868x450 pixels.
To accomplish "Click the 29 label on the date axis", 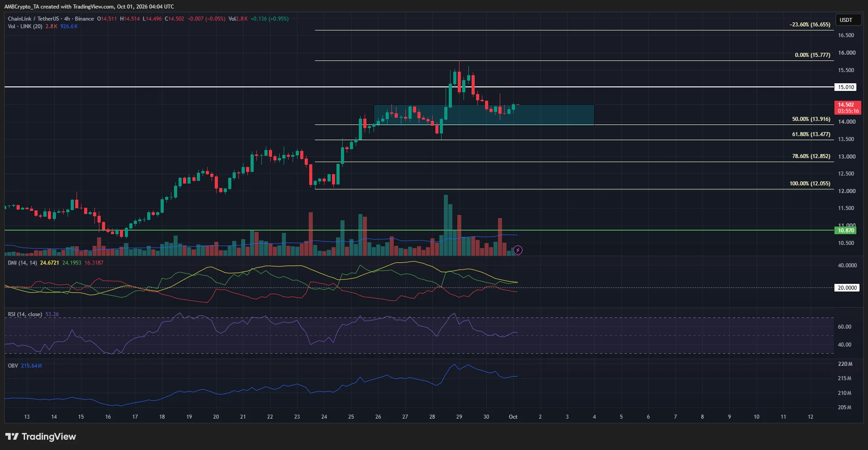I will pos(459,417).
